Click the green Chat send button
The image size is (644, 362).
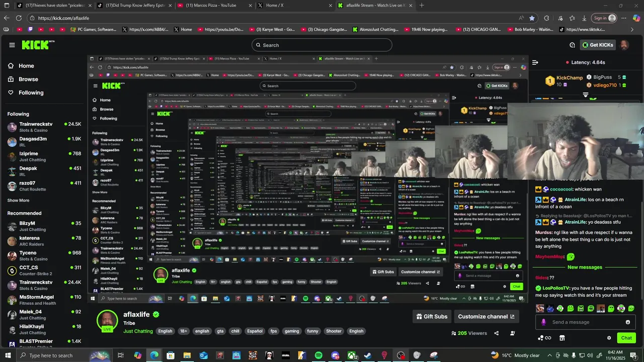[x=626, y=338]
